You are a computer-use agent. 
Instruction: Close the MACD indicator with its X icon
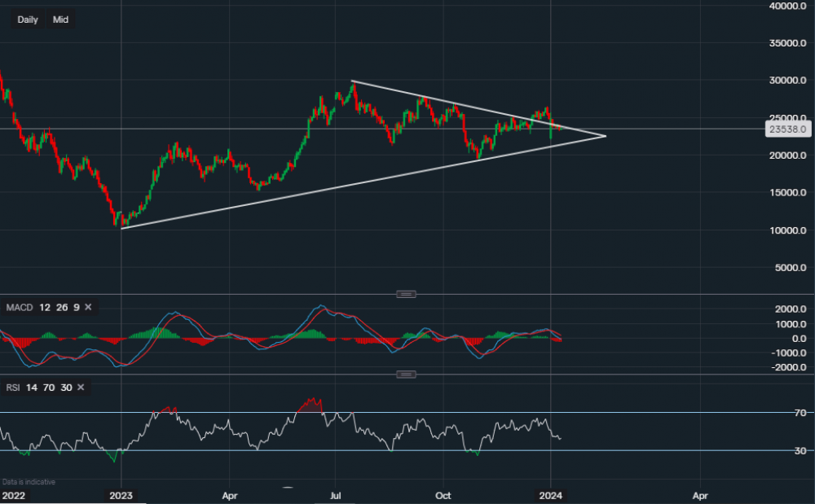point(87,307)
